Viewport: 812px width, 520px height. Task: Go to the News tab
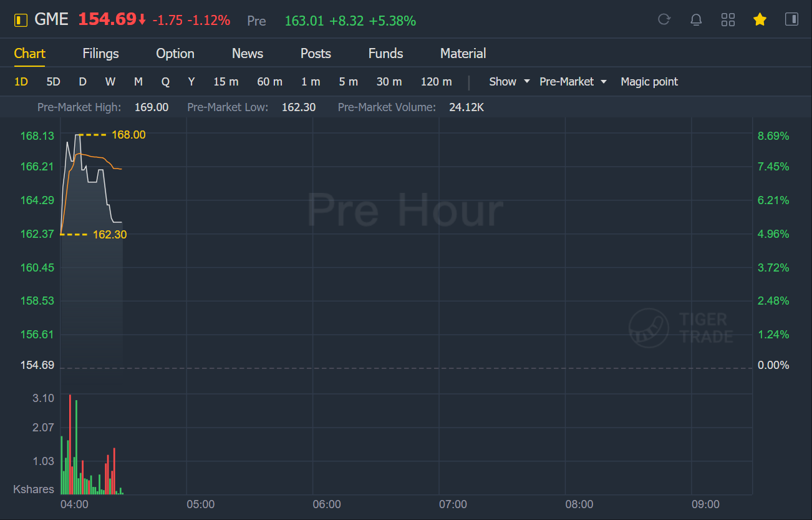click(248, 54)
